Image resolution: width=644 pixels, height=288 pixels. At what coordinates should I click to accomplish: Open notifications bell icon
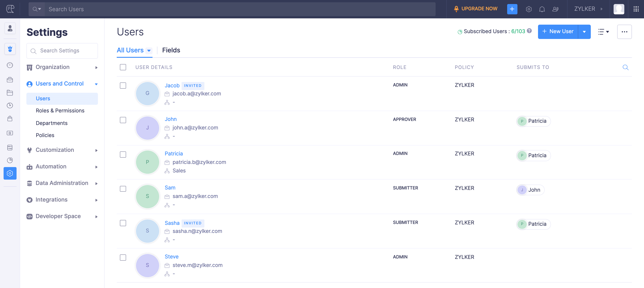pos(542,9)
